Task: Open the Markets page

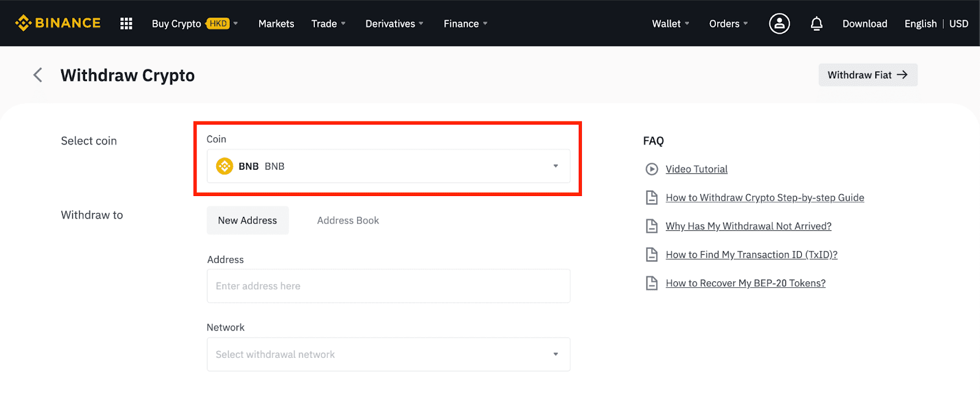Action: point(276,23)
